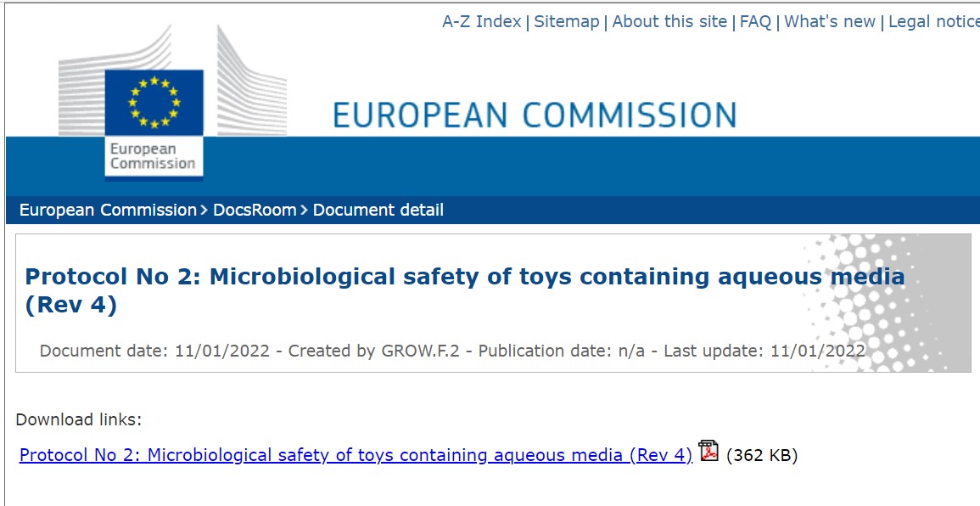This screenshot has height=506, width=980.
Task: Download Protocol No 2 Rev 4 document
Action: point(356,455)
